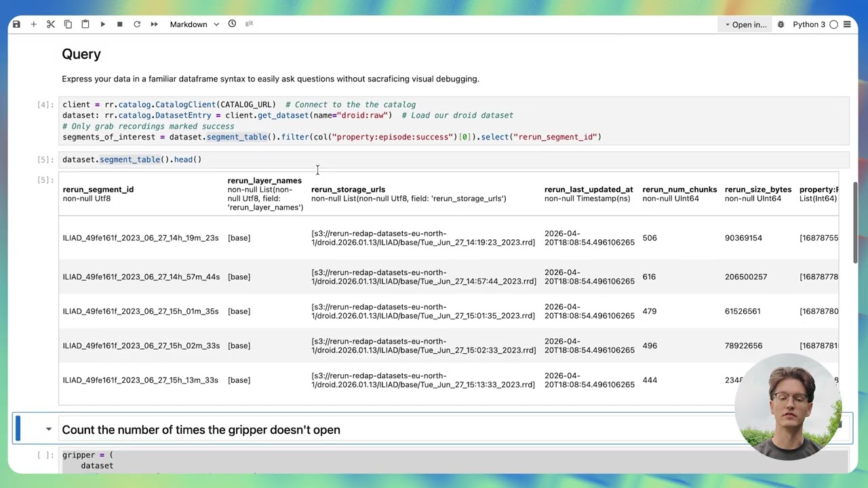Click the num chunks value 506

pyautogui.click(x=650, y=238)
